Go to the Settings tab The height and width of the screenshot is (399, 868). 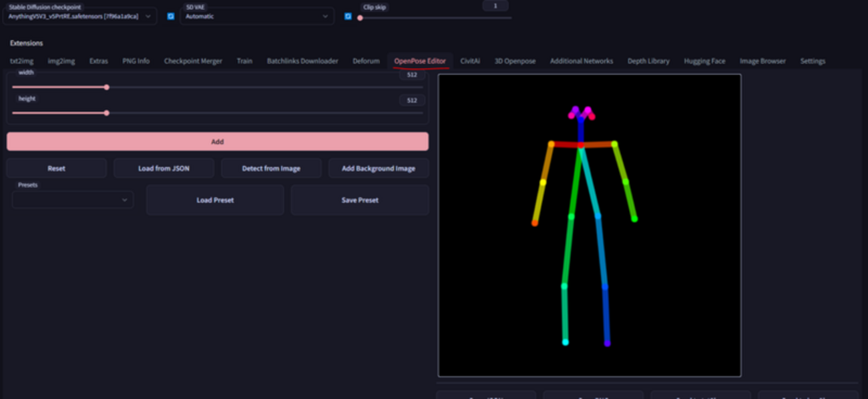pyautogui.click(x=813, y=61)
